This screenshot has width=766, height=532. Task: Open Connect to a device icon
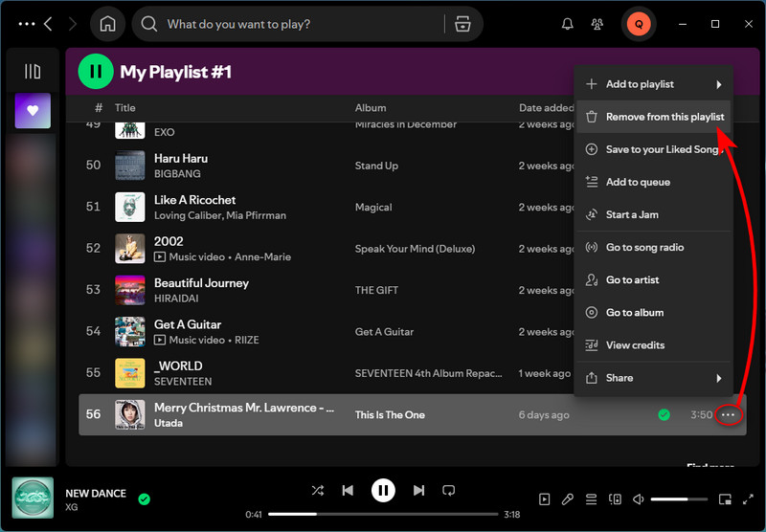pyautogui.click(x=615, y=499)
